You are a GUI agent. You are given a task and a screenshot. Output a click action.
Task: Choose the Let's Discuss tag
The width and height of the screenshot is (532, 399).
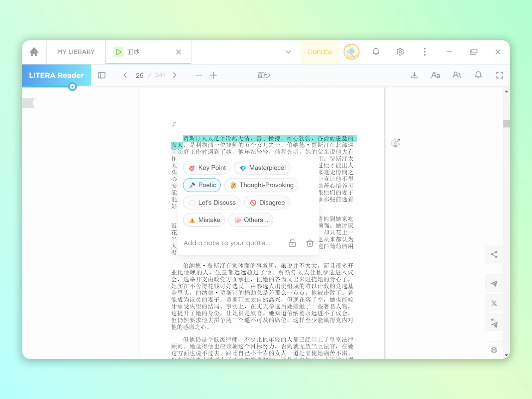point(212,202)
